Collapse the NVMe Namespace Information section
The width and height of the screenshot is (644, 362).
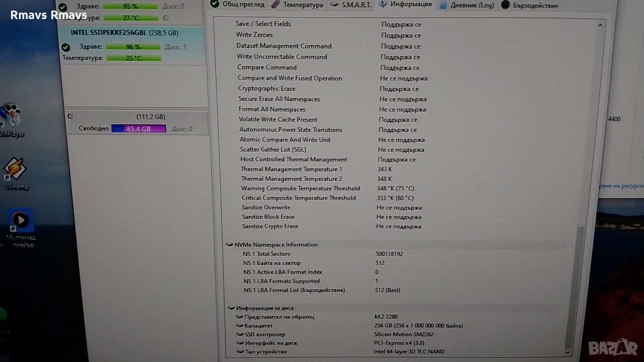click(x=230, y=245)
